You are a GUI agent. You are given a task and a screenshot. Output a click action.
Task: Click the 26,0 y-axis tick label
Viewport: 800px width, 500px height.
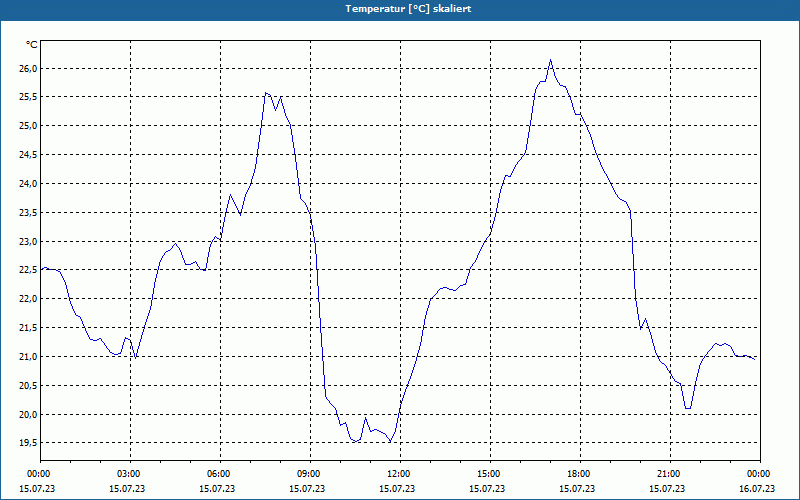(x=29, y=68)
